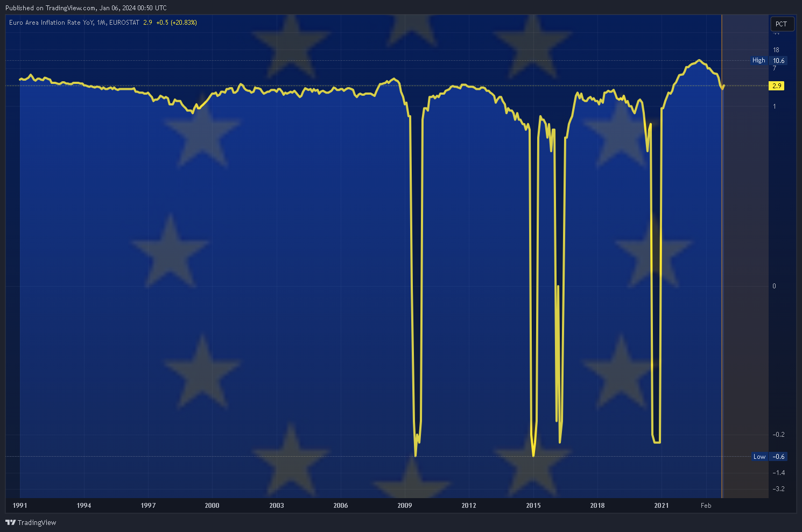Image resolution: width=802 pixels, height=532 pixels.
Task: Click the 2006 label on time axis
Action: pyautogui.click(x=341, y=506)
